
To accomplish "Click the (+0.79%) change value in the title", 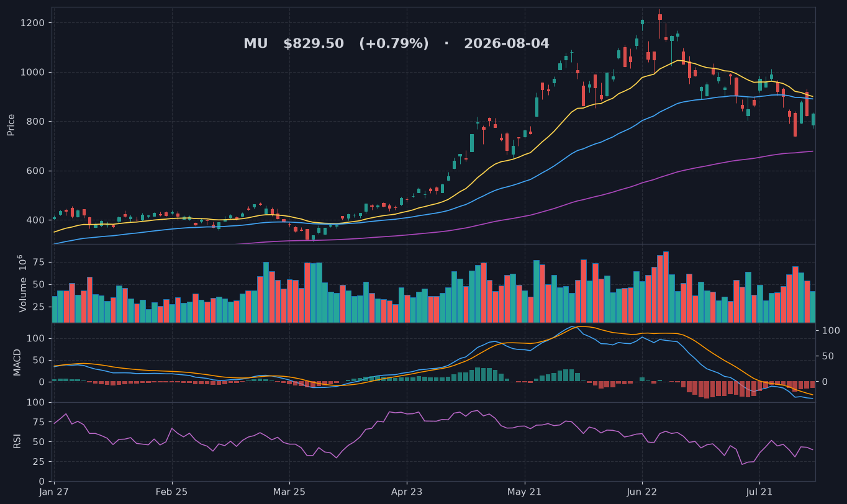I will [394, 44].
